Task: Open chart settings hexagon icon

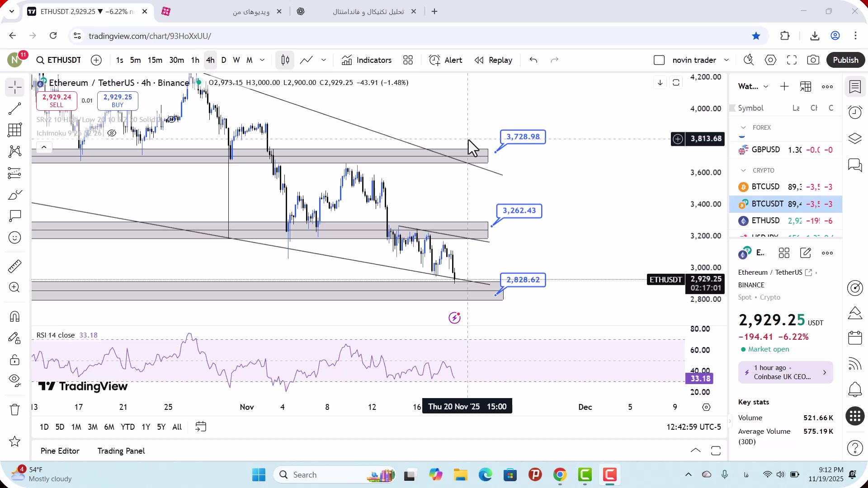Action: tap(770, 60)
